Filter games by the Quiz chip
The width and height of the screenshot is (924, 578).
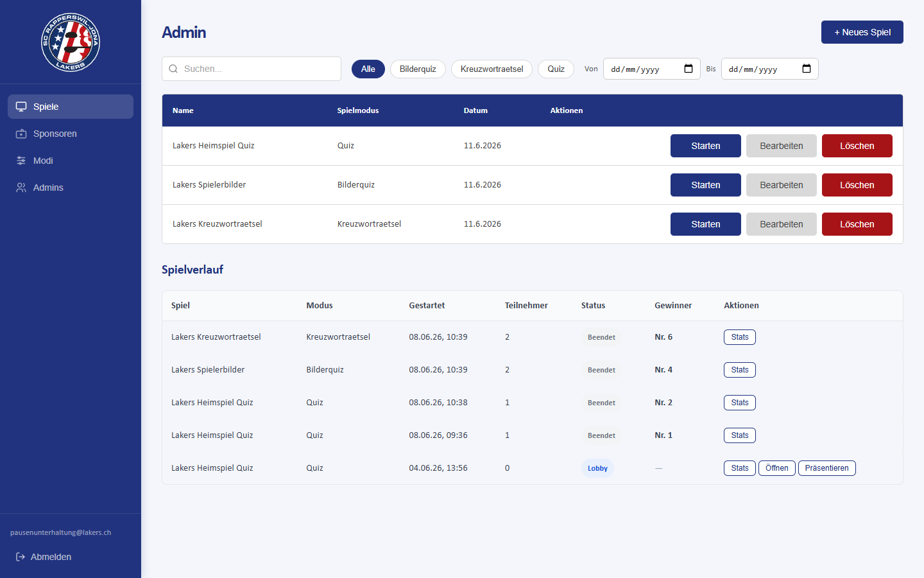[x=556, y=69]
